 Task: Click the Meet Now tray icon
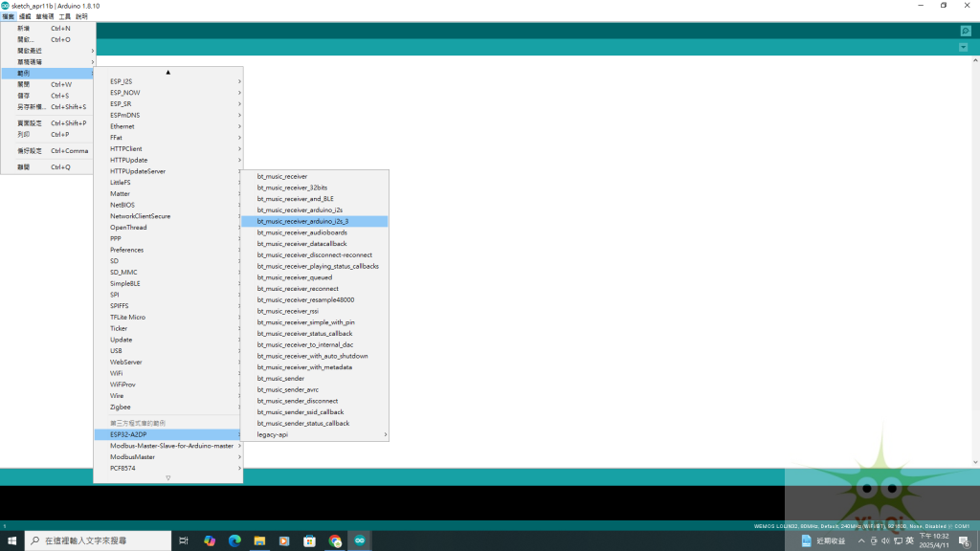point(874,540)
